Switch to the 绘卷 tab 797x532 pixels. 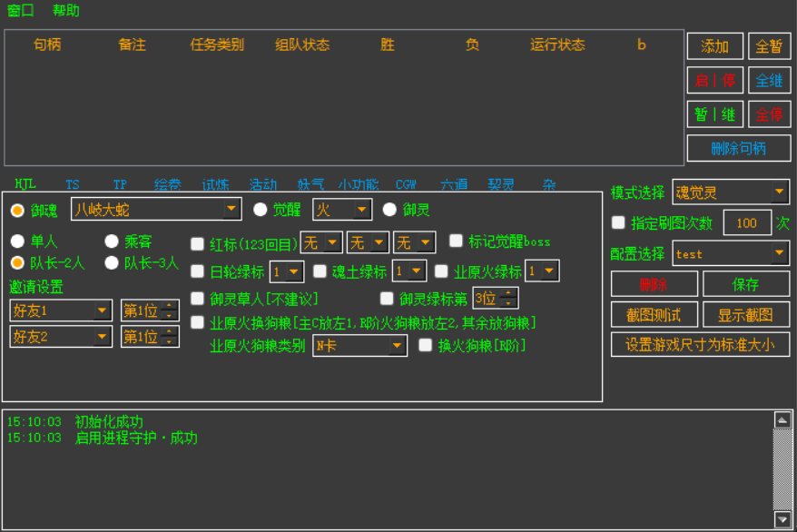coord(168,184)
